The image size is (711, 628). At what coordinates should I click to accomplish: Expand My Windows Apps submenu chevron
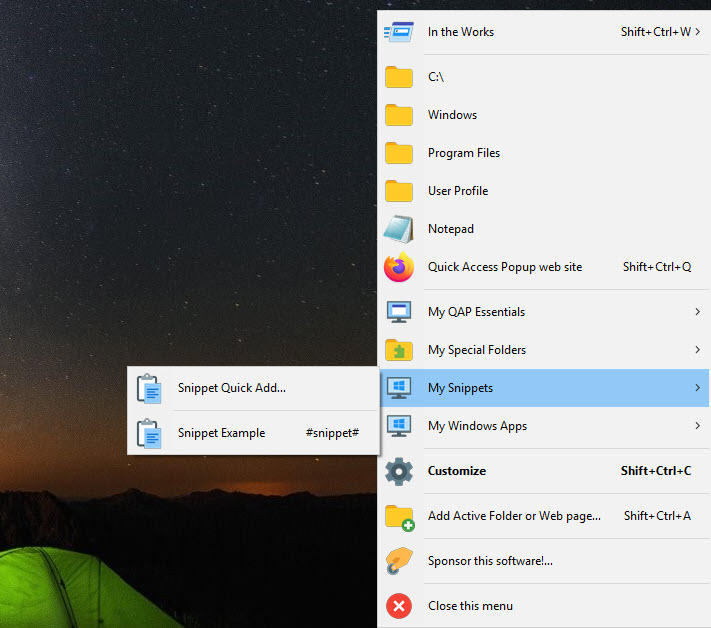point(698,426)
